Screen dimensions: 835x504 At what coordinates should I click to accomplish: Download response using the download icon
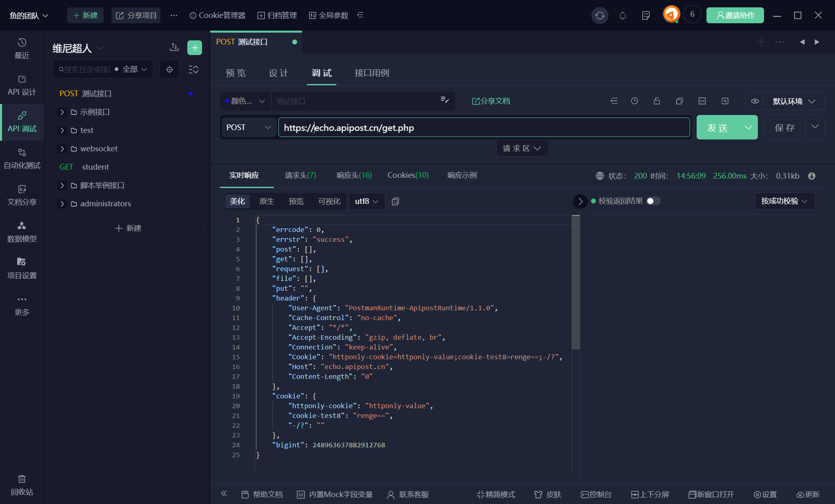coord(812,176)
